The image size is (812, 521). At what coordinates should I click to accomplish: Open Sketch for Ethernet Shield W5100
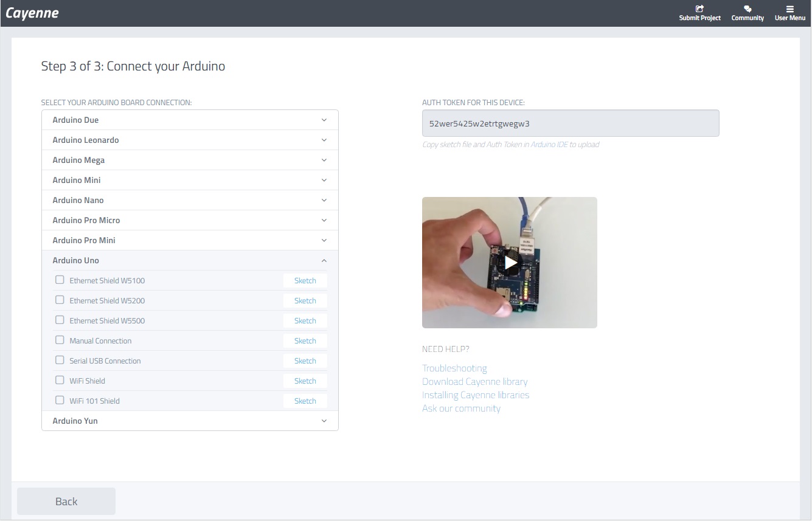tap(305, 280)
